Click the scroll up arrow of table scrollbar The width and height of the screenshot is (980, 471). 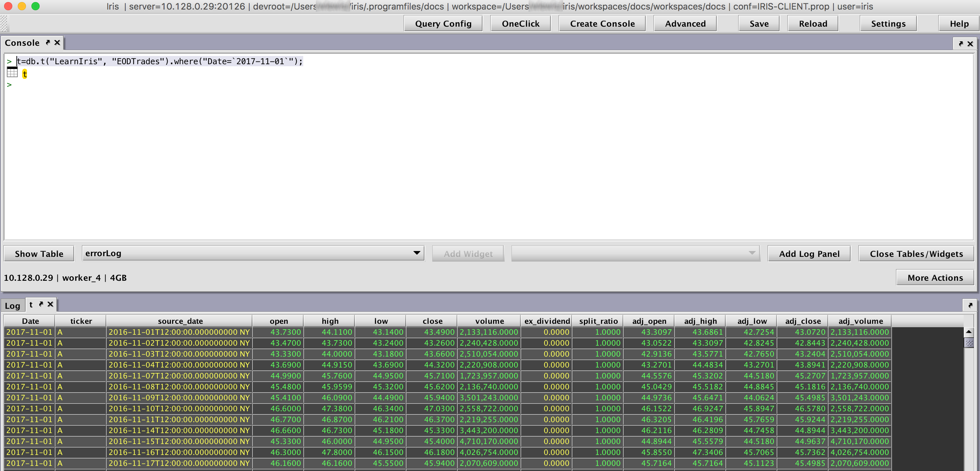pos(969,332)
